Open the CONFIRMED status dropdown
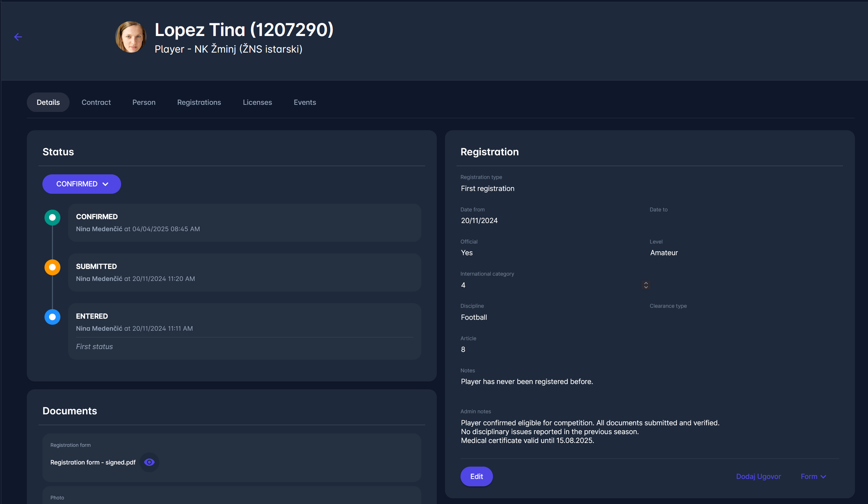The height and width of the screenshot is (504, 868). click(x=82, y=184)
